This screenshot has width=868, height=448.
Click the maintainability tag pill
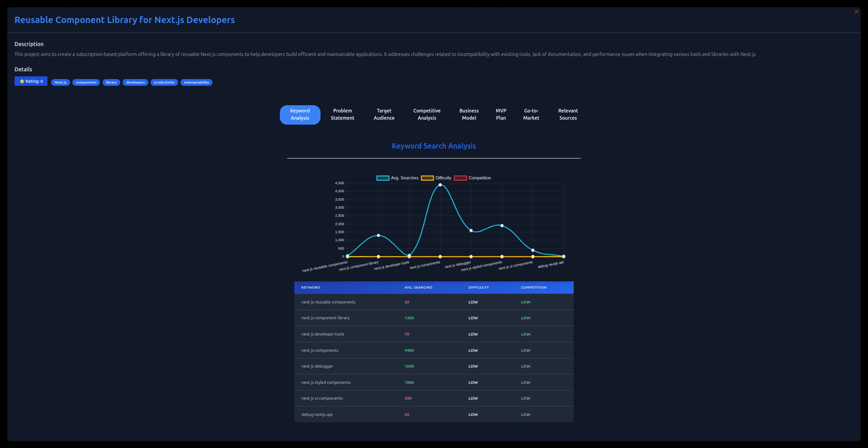[196, 82]
